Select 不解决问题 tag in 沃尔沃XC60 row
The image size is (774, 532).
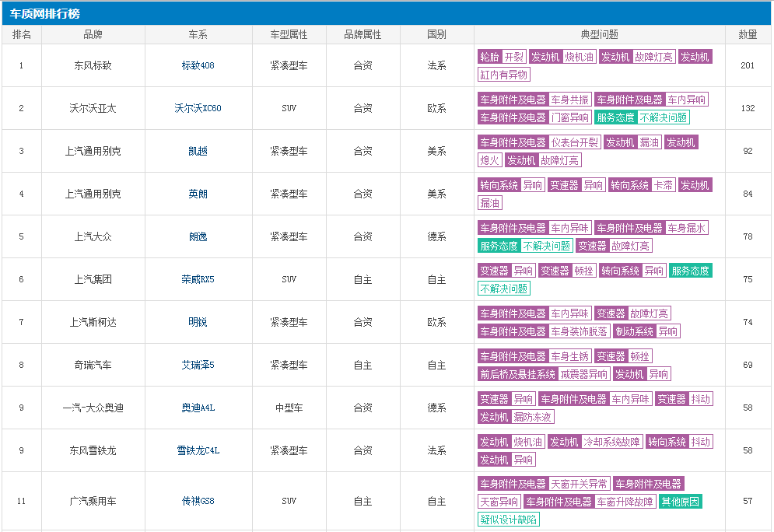[x=664, y=117]
